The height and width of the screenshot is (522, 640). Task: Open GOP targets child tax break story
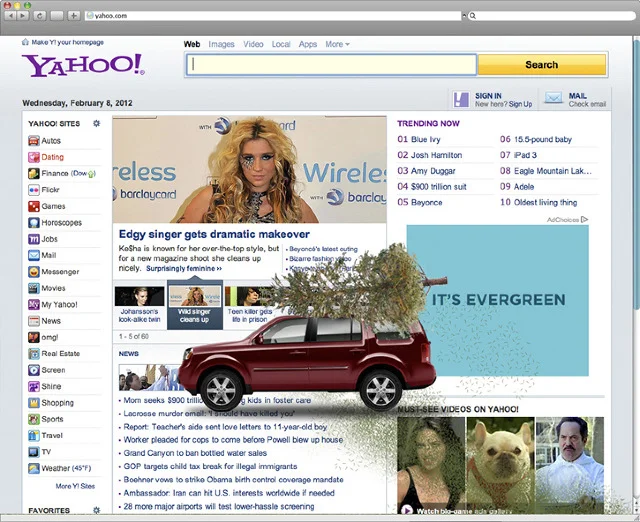tap(210, 466)
